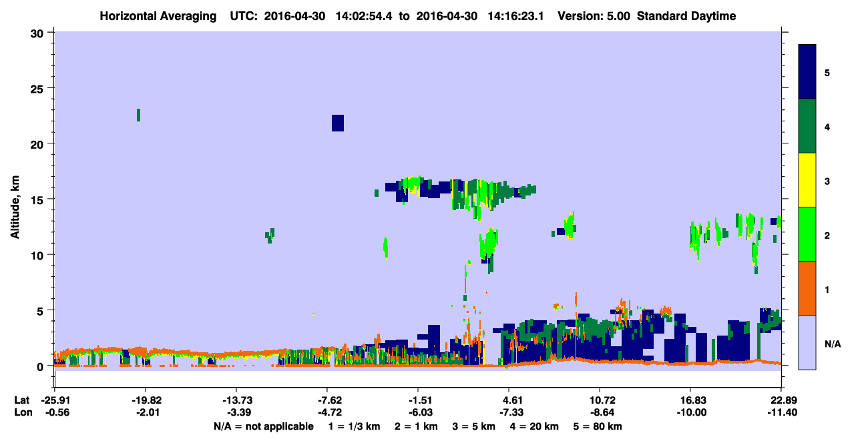
Task: Click the latitude value -25.91
Action: (54, 400)
